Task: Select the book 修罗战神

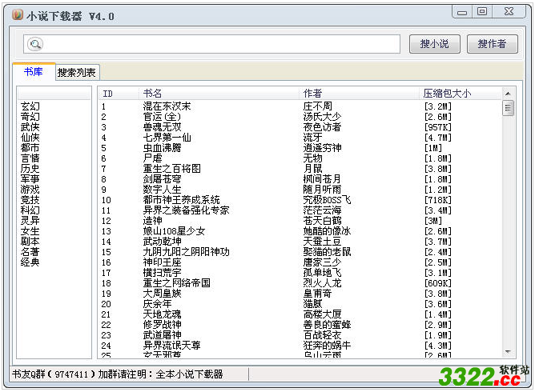Action: [162, 325]
